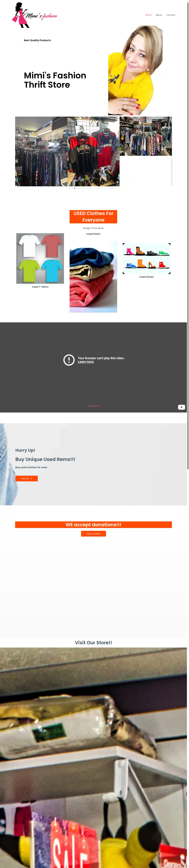
Task: Select the active carousel pagination dot
Action: (74, 188)
